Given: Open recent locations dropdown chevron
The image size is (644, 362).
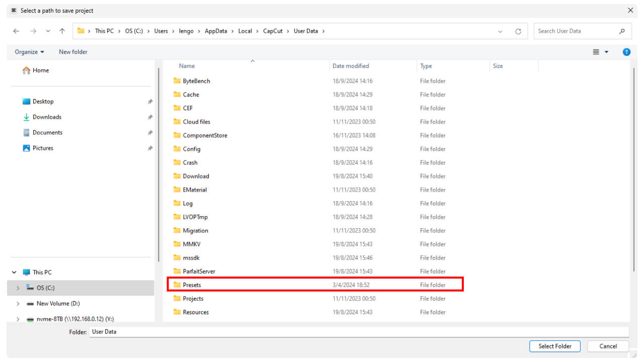Looking at the screenshot, I should pyautogui.click(x=48, y=31).
